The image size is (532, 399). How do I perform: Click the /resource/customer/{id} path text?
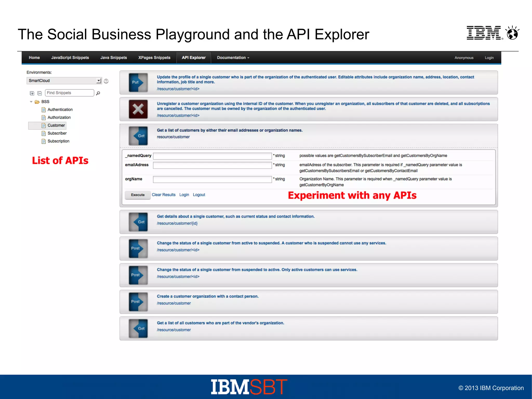click(x=177, y=223)
